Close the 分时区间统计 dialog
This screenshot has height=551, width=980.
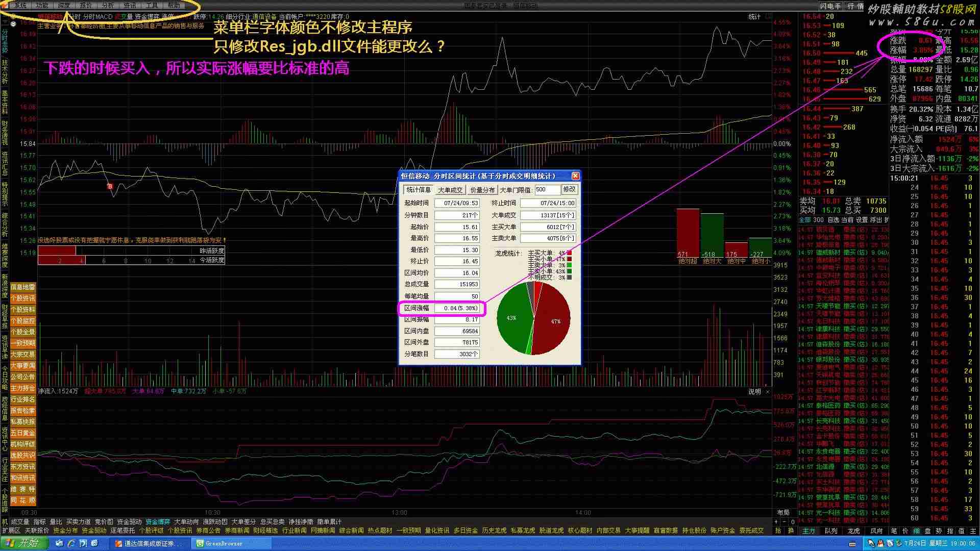pos(575,176)
